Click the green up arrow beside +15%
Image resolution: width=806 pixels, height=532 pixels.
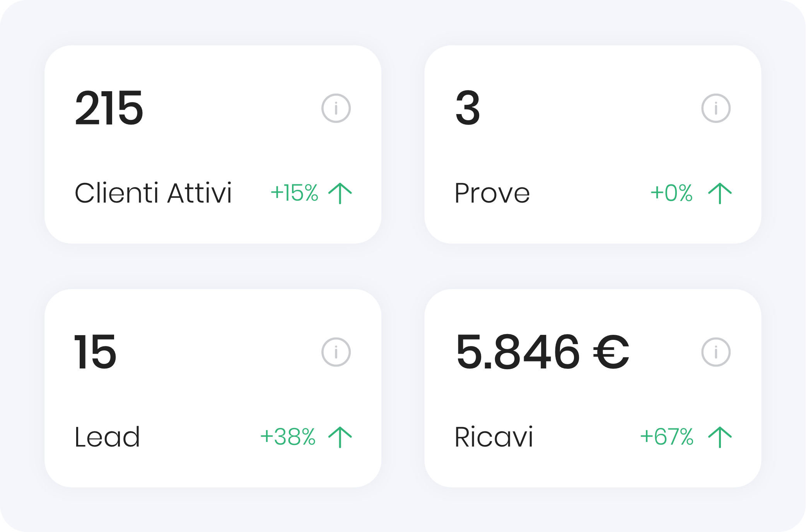pyautogui.click(x=340, y=193)
